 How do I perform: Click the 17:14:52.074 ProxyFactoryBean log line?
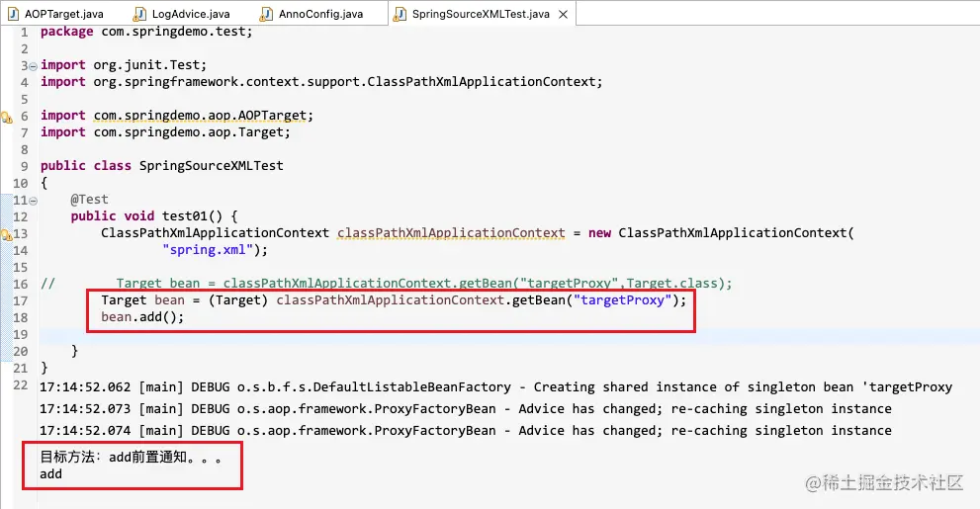[466, 431]
